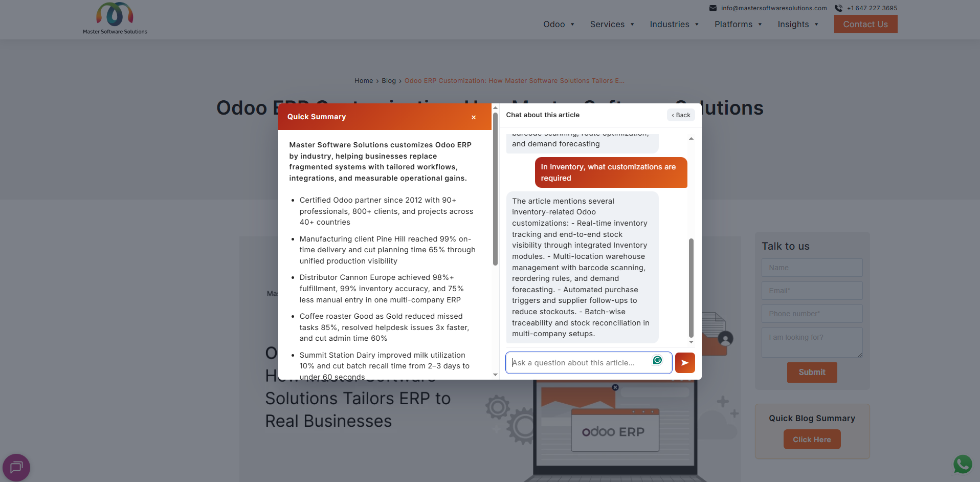The width and height of the screenshot is (980, 482).
Task: Click the +1 647 227 3695 phone link
Action: (x=872, y=8)
